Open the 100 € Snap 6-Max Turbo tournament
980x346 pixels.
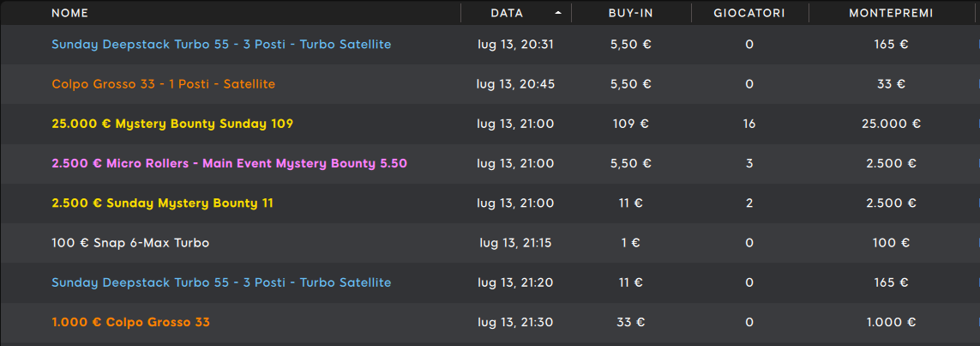tap(130, 243)
